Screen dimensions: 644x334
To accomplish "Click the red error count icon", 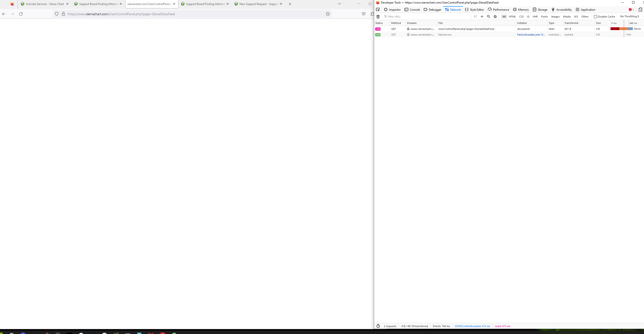I will pos(631,9).
